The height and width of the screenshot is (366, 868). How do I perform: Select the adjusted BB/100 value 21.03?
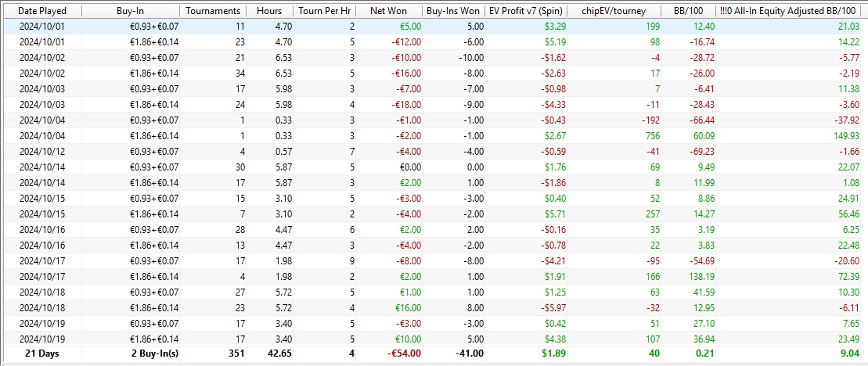click(848, 27)
